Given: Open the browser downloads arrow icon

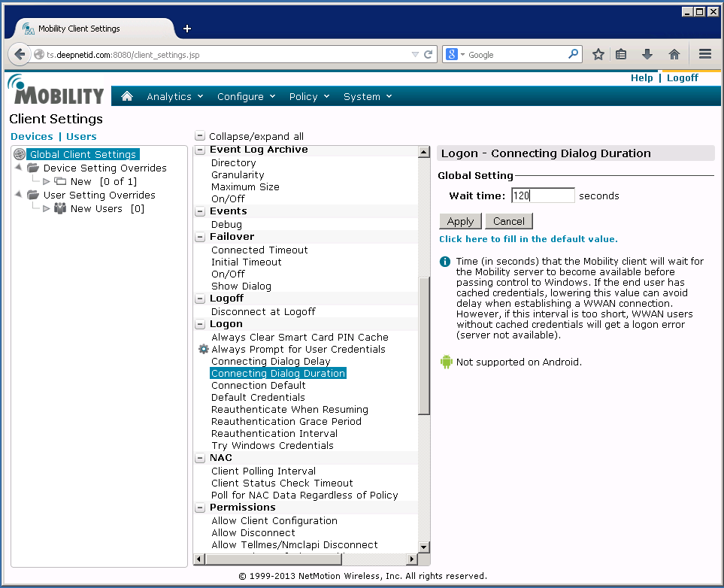Looking at the screenshot, I should 647,54.
